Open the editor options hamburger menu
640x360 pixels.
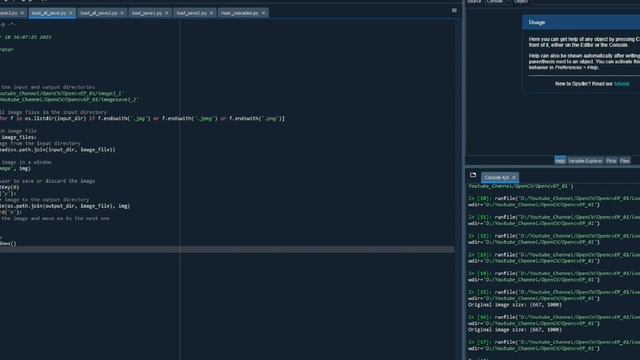[454, 11]
